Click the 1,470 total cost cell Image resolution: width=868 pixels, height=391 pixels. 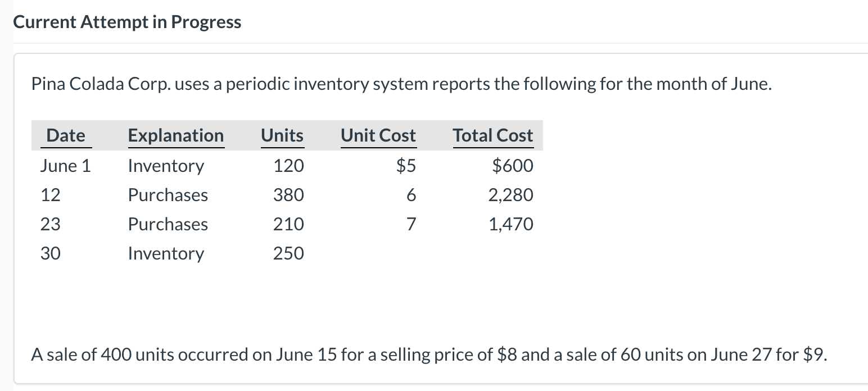(511, 224)
